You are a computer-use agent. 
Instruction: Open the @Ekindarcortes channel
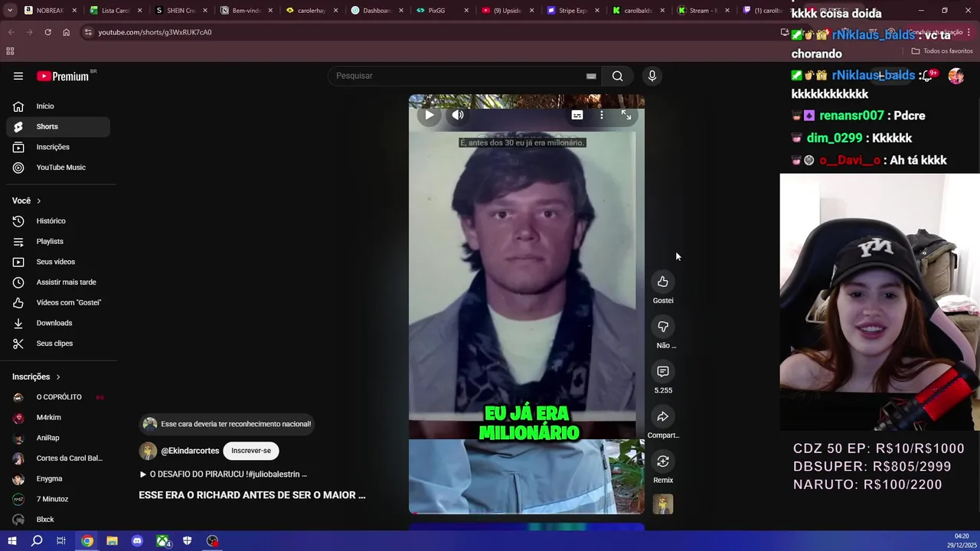click(190, 451)
